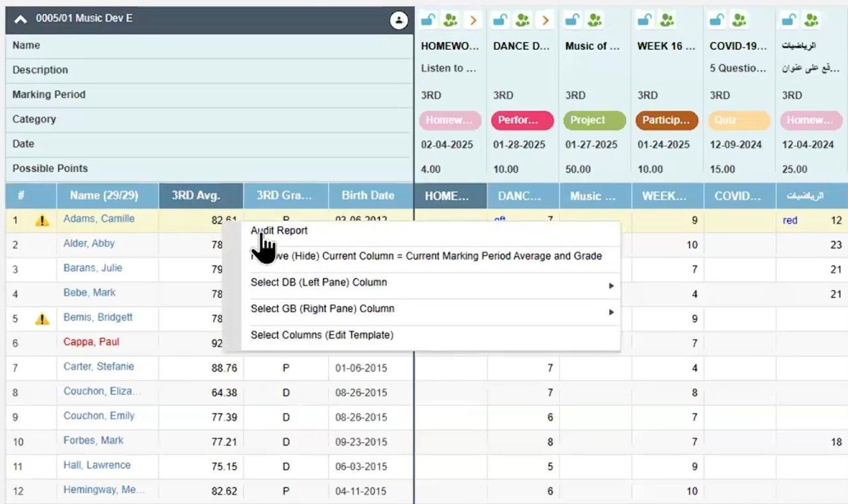The image size is (848, 504).
Task: Open student Carter, Stefanie
Action: 99,366
